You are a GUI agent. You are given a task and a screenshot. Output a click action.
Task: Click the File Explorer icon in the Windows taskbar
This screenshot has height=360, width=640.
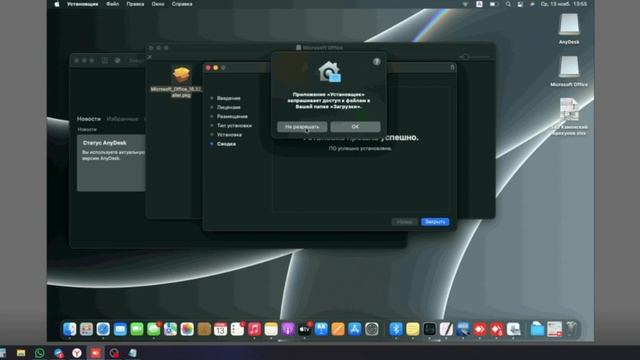tap(21, 353)
